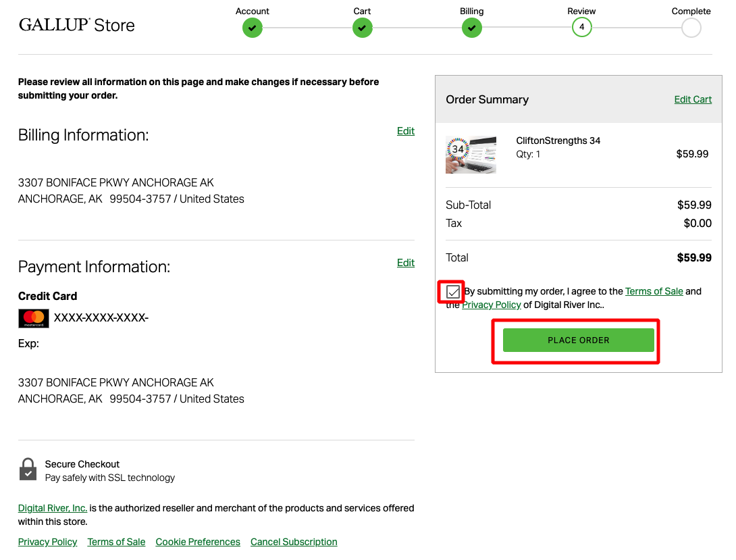Screen dimensions: 736x560
Task: Edit the Billing Information section
Action: [x=406, y=131]
